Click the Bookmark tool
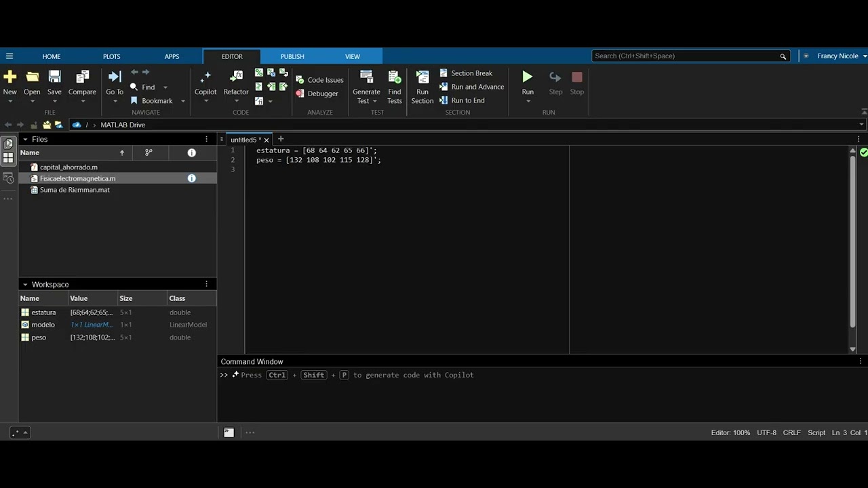Viewport: 868px width, 488px height. click(x=151, y=100)
